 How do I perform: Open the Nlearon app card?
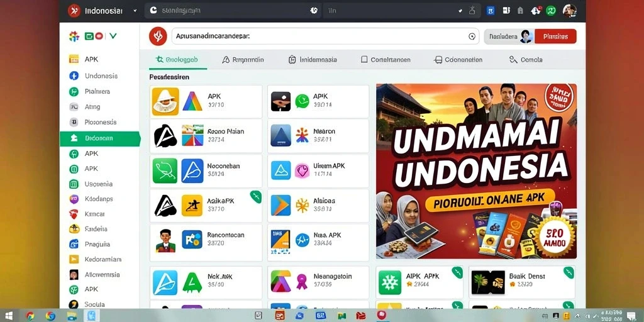pos(318,136)
